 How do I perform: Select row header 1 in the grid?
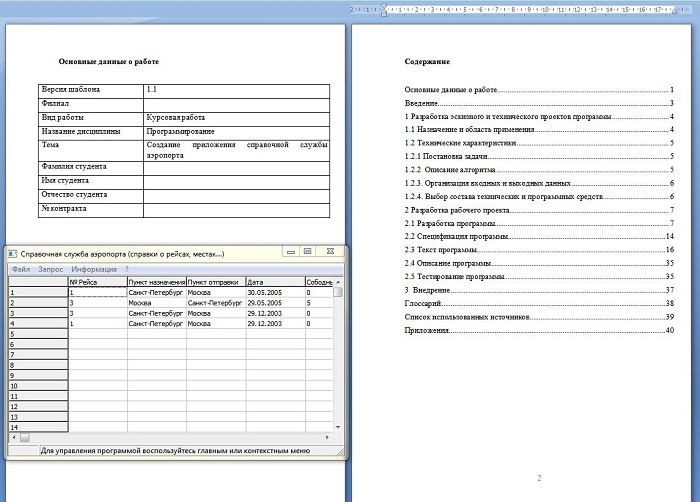coord(38,293)
